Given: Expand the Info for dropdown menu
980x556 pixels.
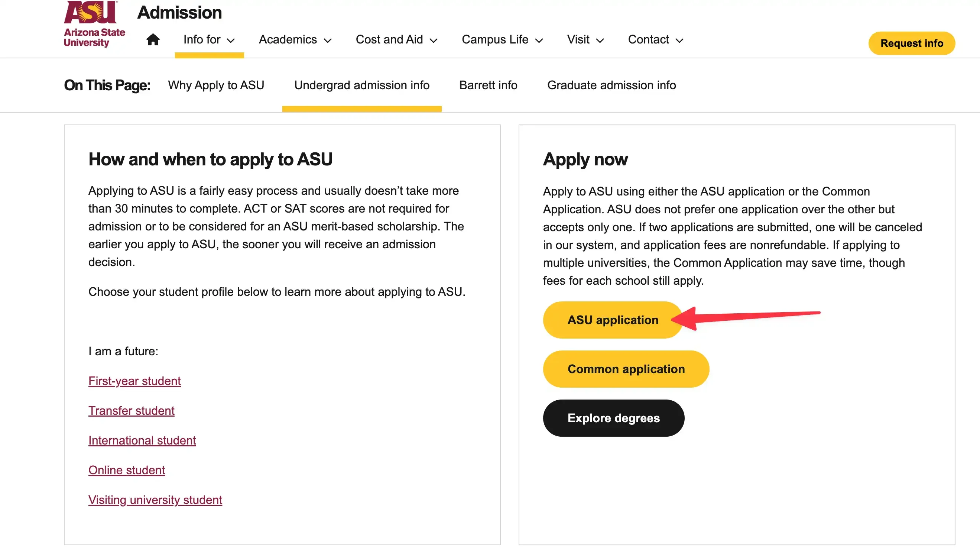Looking at the screenshot, I should 209,40.
